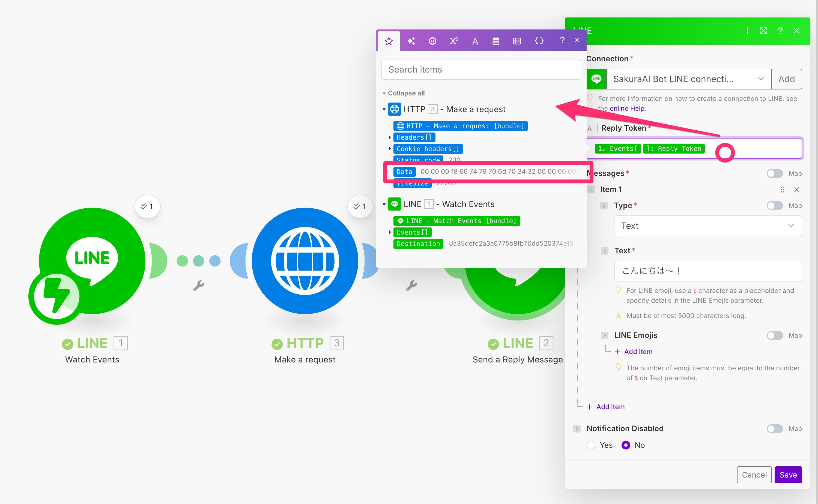Click the Save button
The width and height of the screenshot is (818, 504).
coord(788,475)
